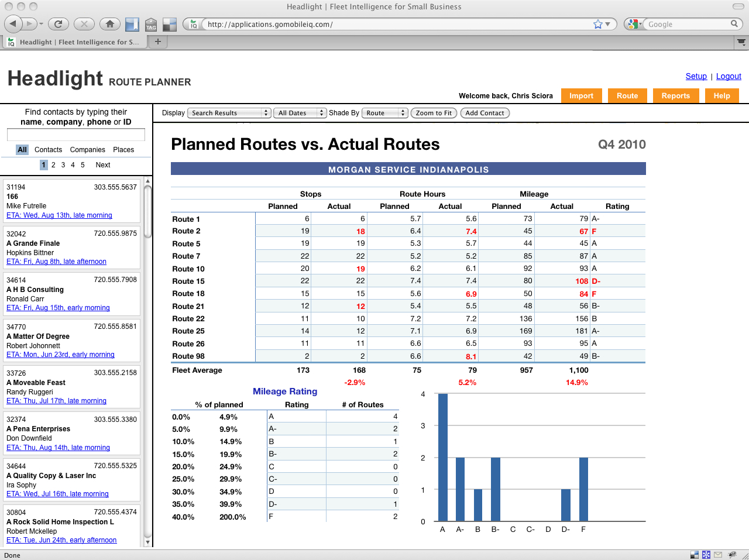The image size is (749, 560).
Task: Click the browser URL address field
Action: pos(398,24)
